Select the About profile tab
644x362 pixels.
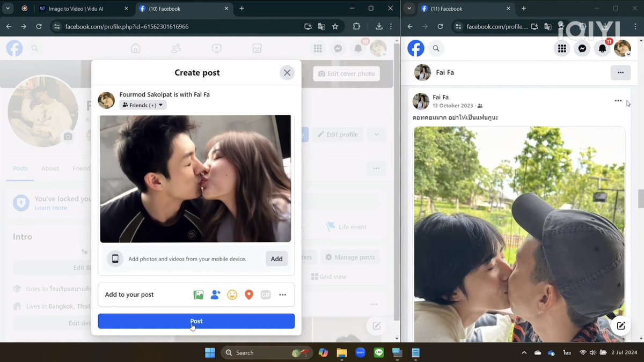(50, 168)
